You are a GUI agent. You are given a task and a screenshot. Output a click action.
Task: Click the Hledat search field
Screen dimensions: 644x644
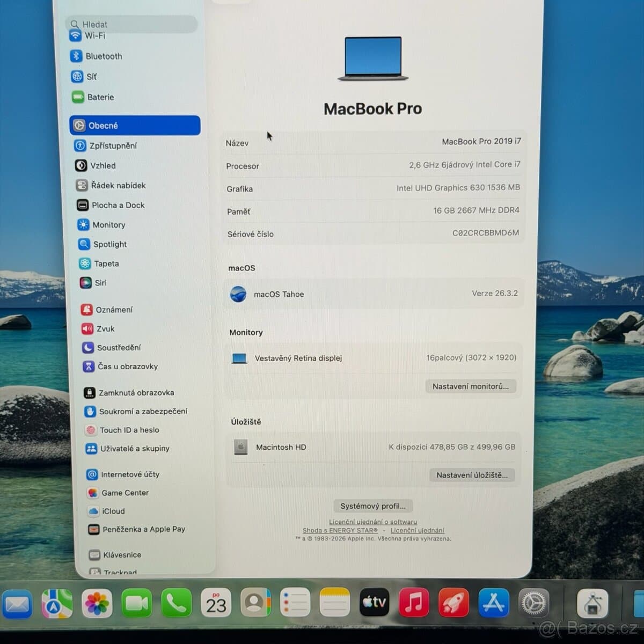point(131,24)
